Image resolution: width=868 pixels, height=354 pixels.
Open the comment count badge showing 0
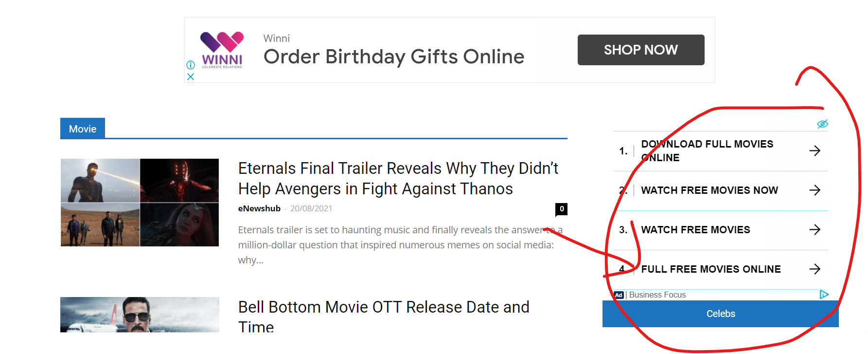click(562, 209)
